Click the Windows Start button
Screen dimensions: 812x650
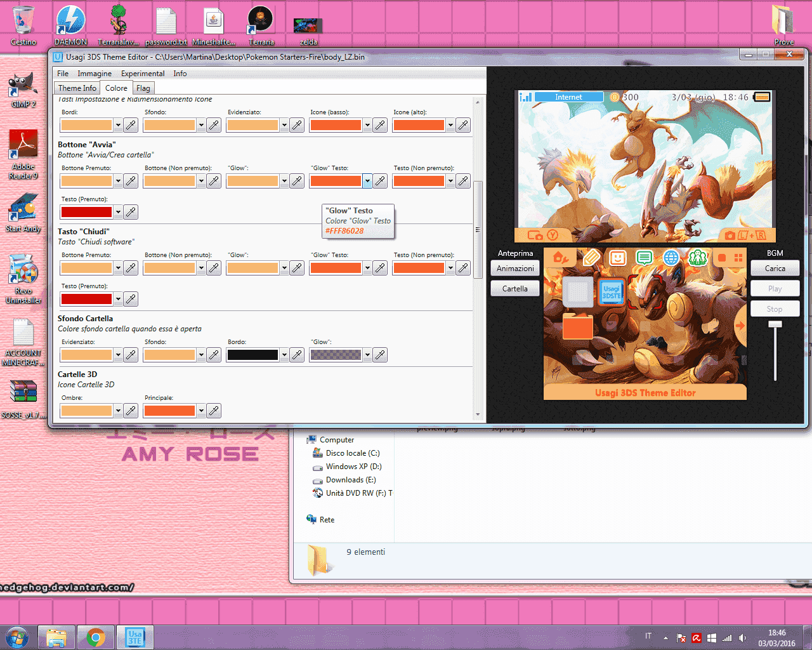tap(17, 637)
